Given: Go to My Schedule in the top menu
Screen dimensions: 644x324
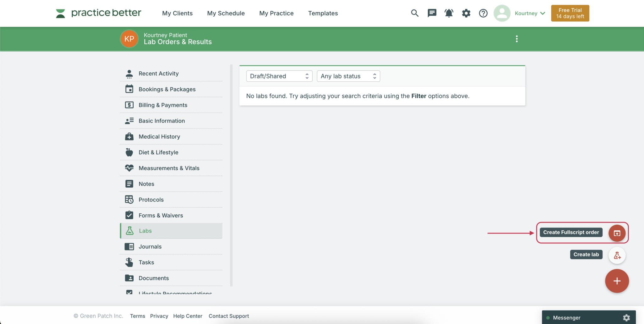Looking at the screenshot, I should [x=226, y=13].
